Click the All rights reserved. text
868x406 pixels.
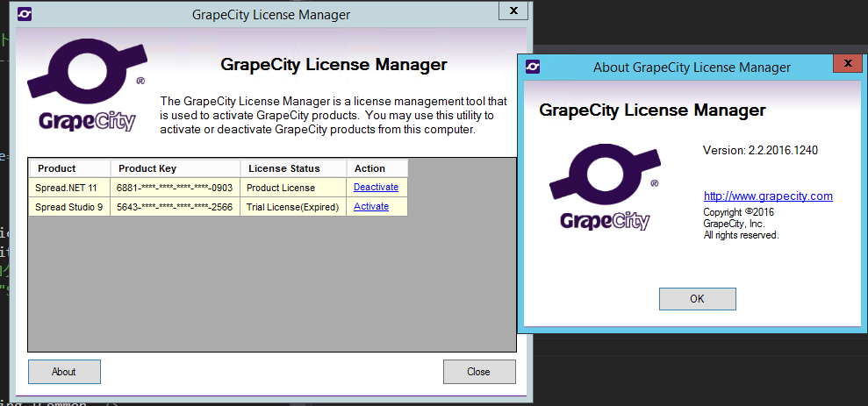(x=741, y=235)
